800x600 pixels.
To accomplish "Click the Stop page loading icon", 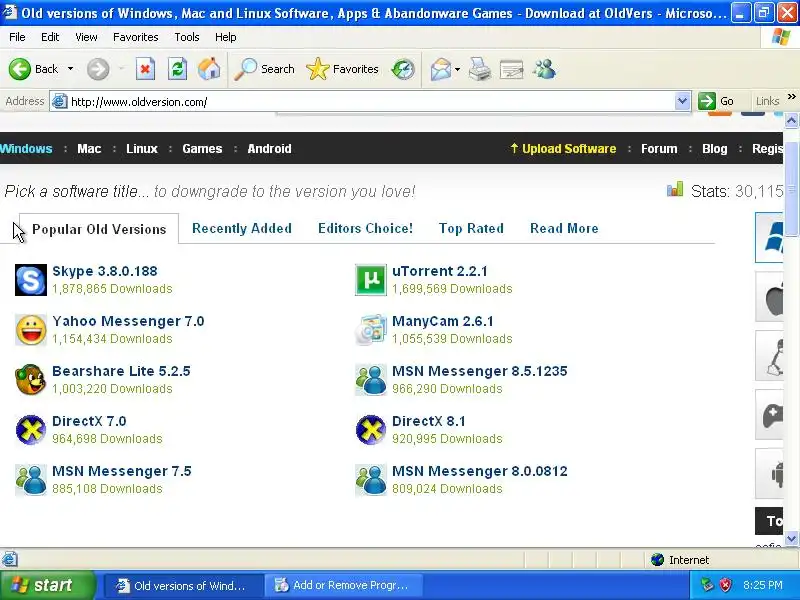I will 145,69.
